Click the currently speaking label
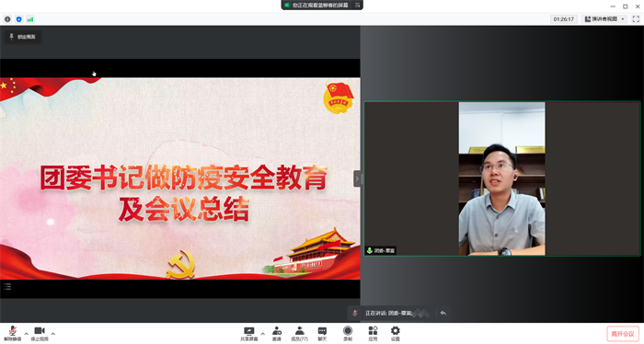This screenshot has height=344, width=644. click(x=388, y=314)
